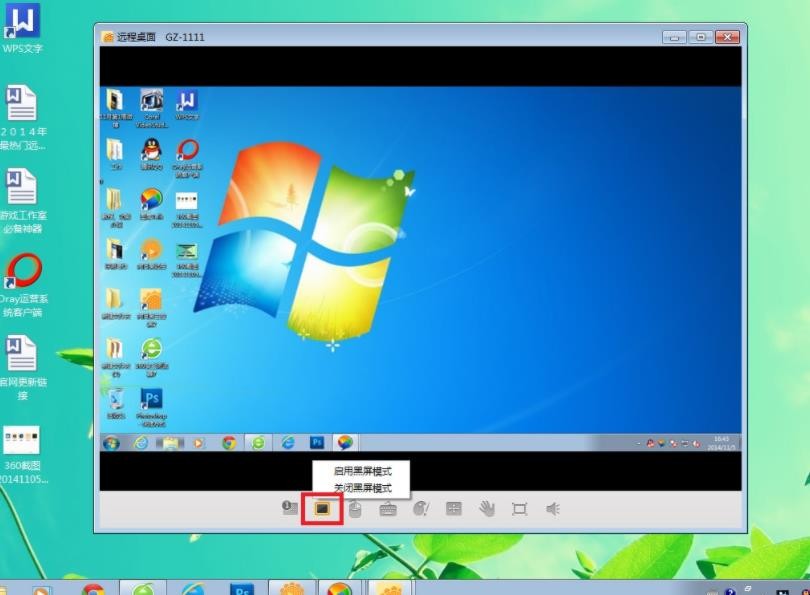
Task: Open the remote Start menu orb
Action: point(111,443)
